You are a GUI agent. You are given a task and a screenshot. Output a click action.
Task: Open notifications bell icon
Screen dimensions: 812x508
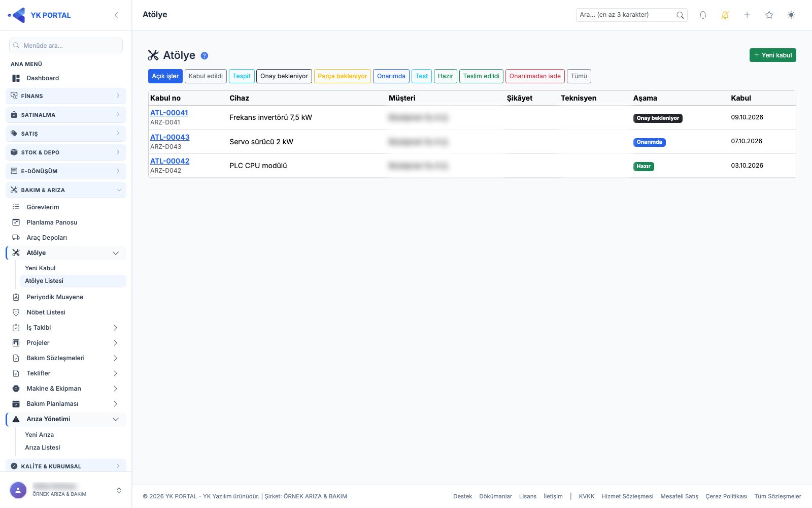tap(703, 15)
